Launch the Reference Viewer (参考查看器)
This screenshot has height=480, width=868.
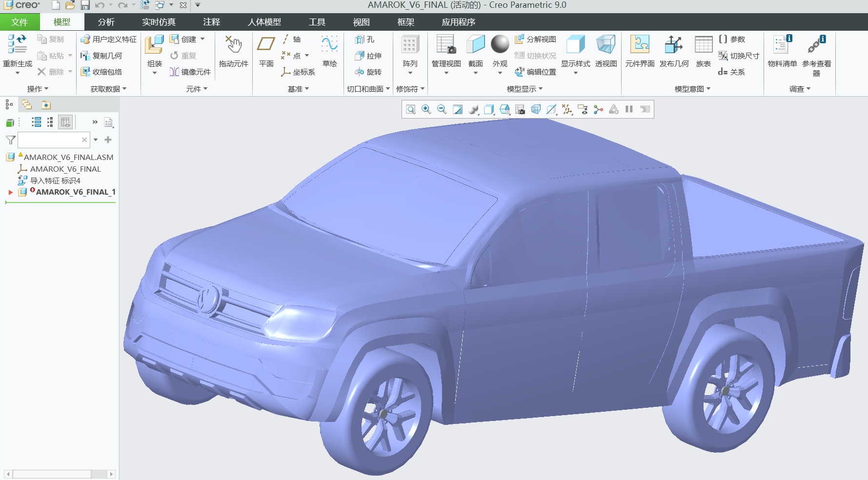817,55
